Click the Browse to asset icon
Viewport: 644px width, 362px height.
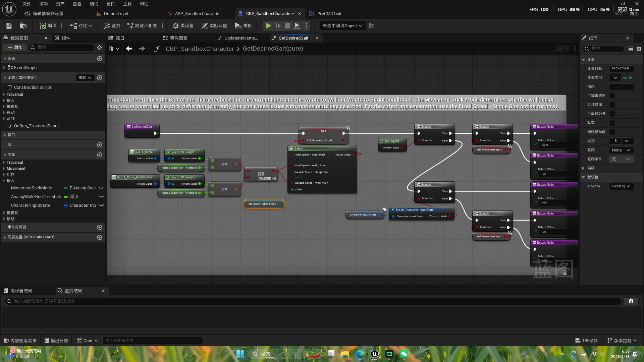(x=23, y=26)
